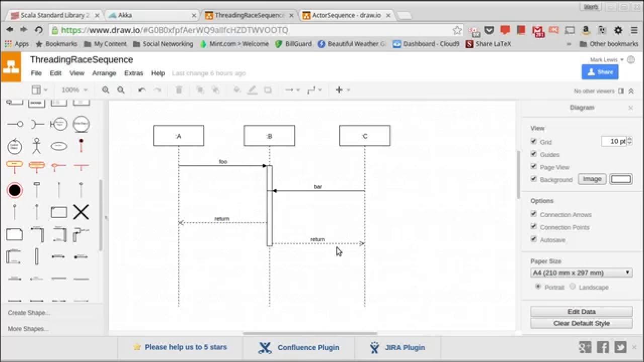Viewport: 644px width, 362px height.
Task: Select the Portrait radio button
Action: (538, 287)
